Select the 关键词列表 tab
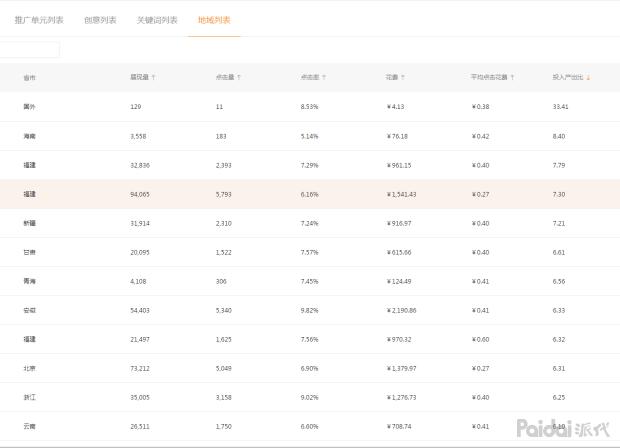Screen dimensions: 620x448 coord(157,20)
